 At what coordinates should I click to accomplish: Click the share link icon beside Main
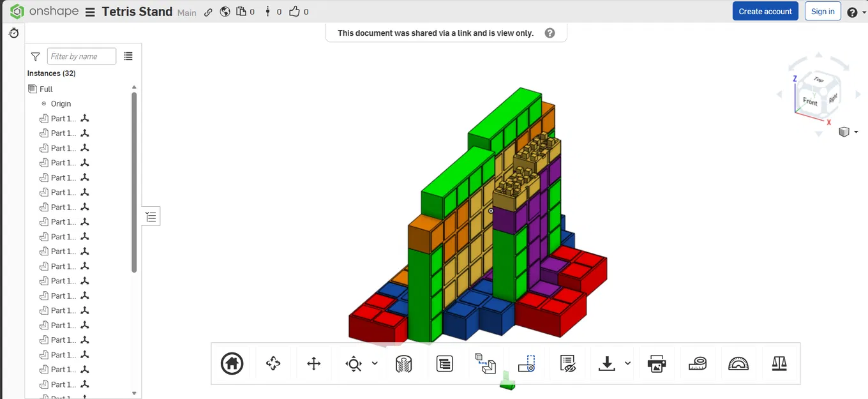tap(208, 11)
